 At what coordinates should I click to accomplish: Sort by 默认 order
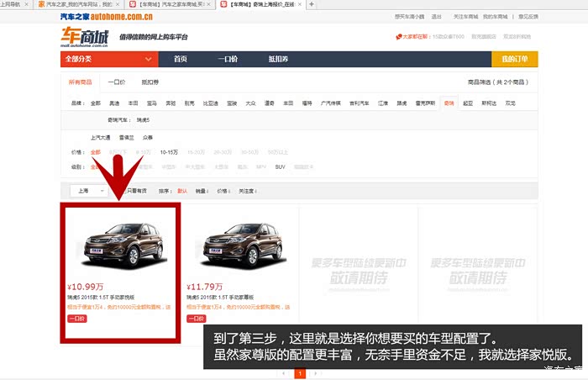pyautogui.click(x=182, y=191)
